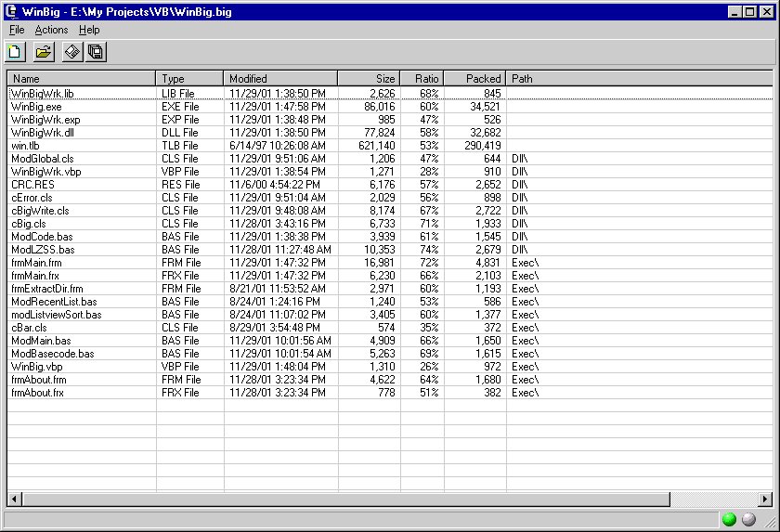Open the File menu
Screen dimensions: 780x532
(x=17, y=30)
